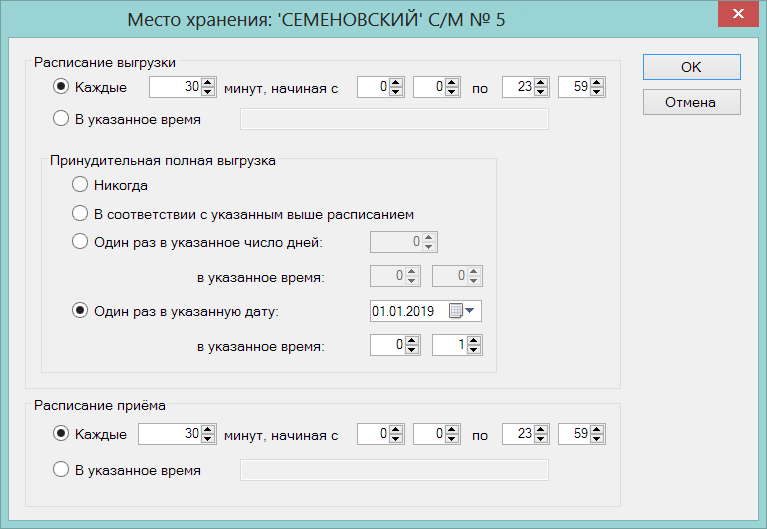Screen dimensions: 767x529
Task: Increase receive schedule interval of 30 minutes
Action: pyautogui.click(x=208, y=429)
